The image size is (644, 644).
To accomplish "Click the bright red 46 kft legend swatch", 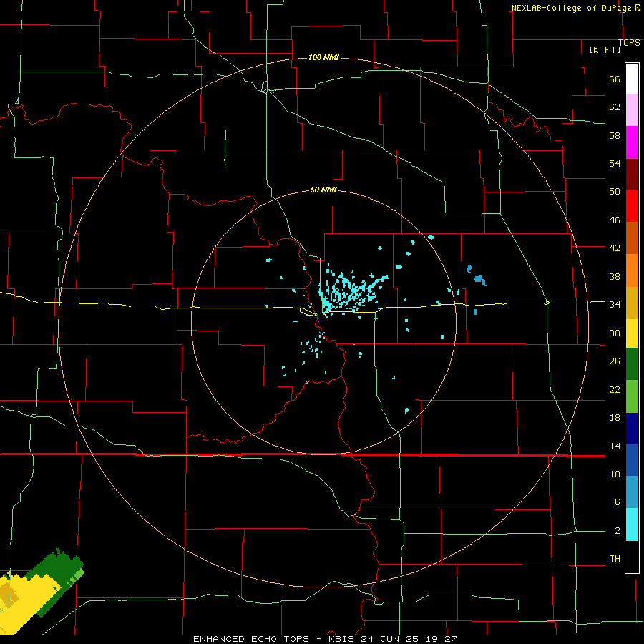I will (632, 207).
